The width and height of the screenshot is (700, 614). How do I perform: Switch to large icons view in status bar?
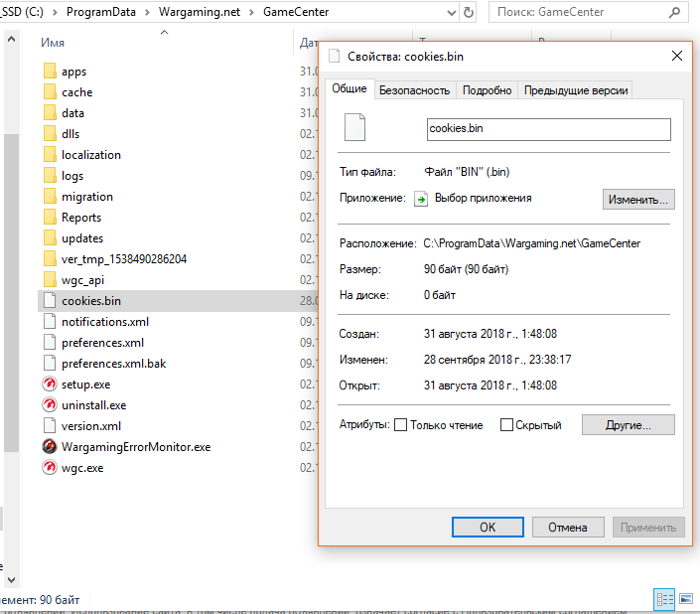pos(684,599)
